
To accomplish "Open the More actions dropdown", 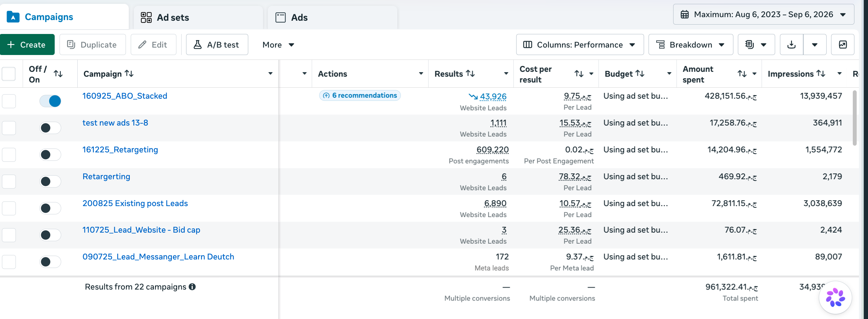I will (x=278, y=44).
